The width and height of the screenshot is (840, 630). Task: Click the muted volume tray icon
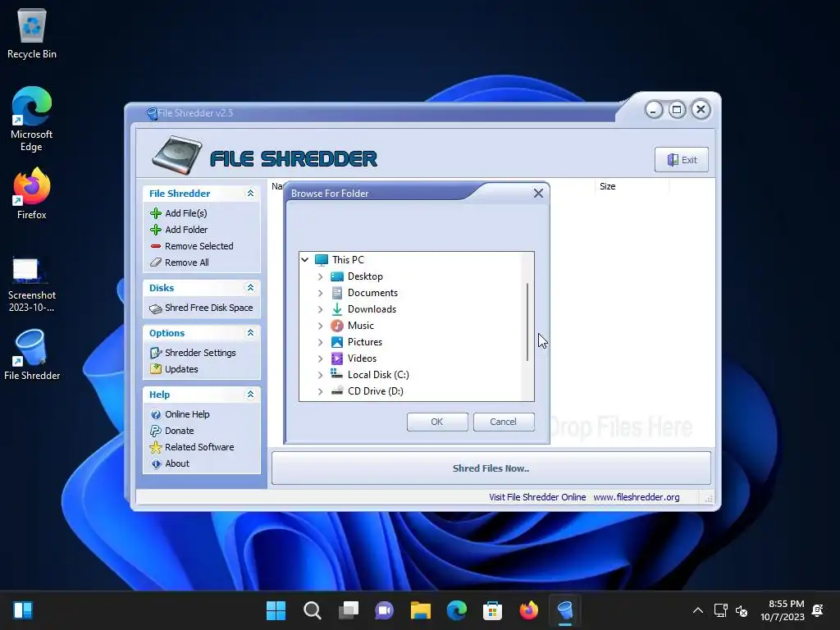(x=742, y=610)
